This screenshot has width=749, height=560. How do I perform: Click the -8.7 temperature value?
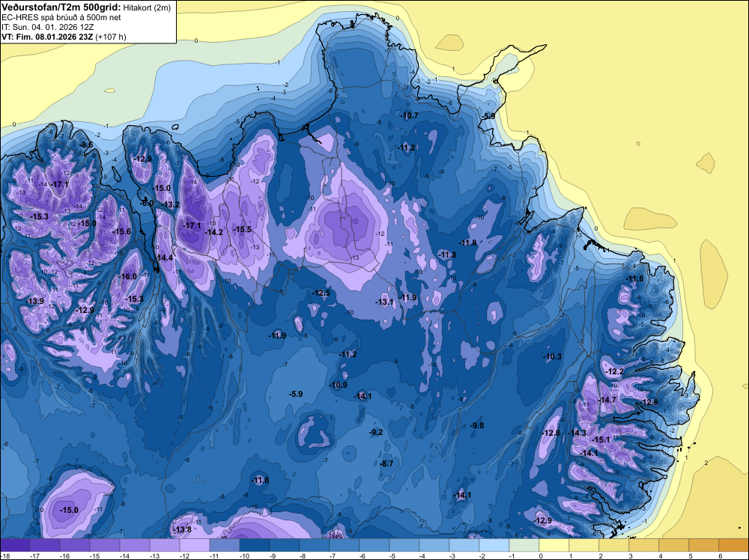coord(386,463)
